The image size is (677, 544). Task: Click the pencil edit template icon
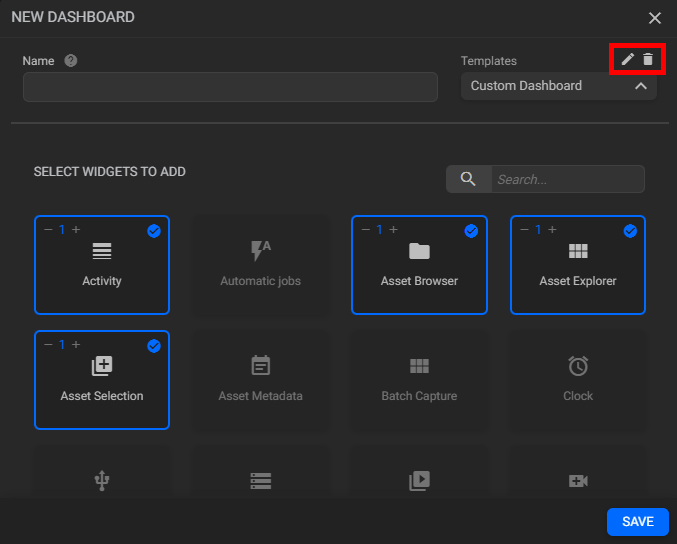[628, 60]
